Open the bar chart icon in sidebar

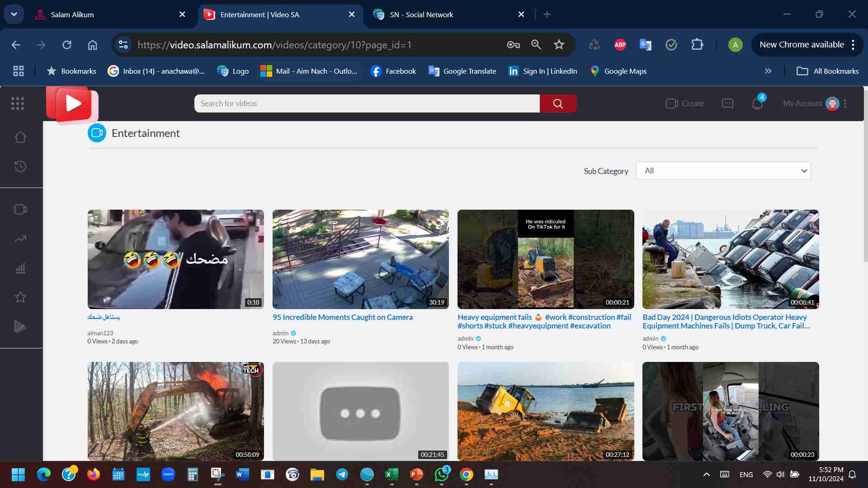(x=20, y=268)
